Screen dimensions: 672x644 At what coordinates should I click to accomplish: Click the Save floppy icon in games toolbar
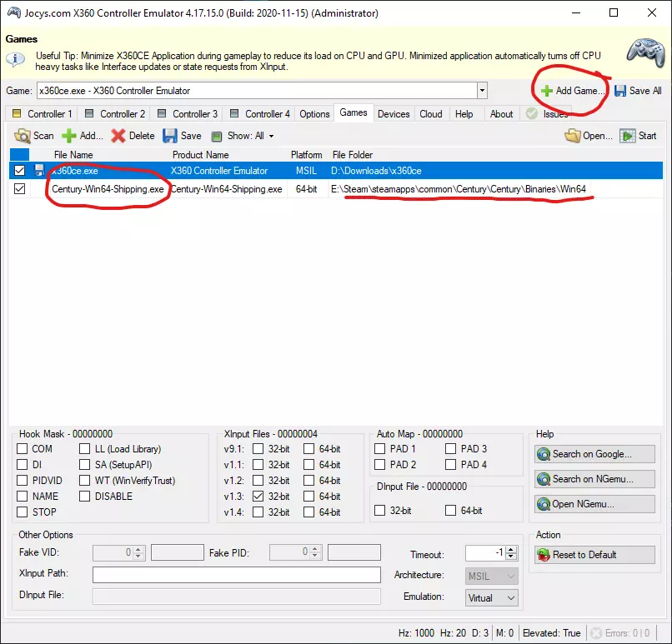[170, 136]
